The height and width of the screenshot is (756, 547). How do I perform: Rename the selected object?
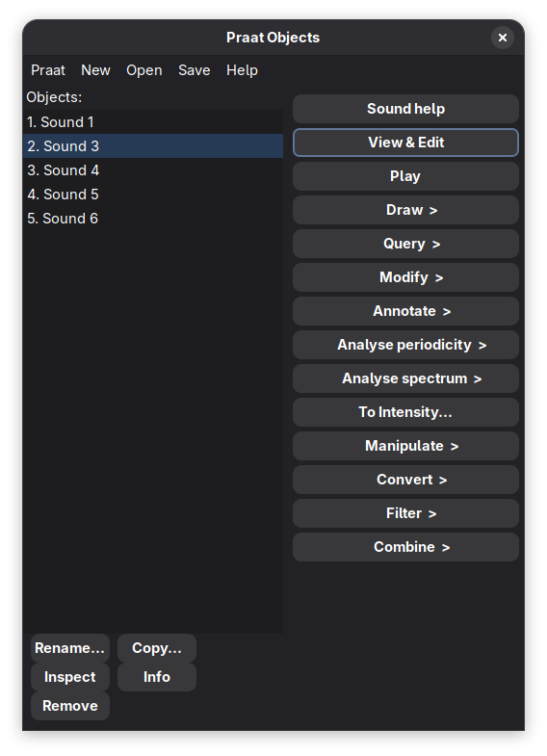(x=70, y=648)
